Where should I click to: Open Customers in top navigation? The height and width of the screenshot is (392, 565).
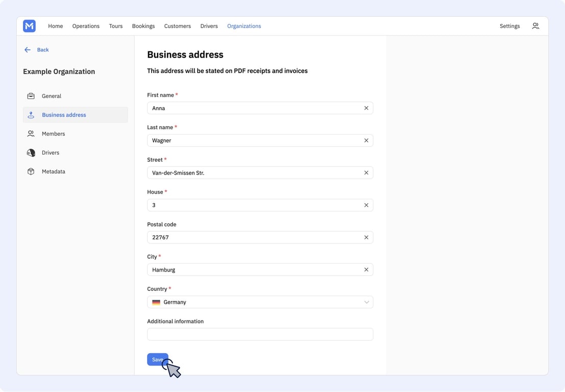click(178, 26)
